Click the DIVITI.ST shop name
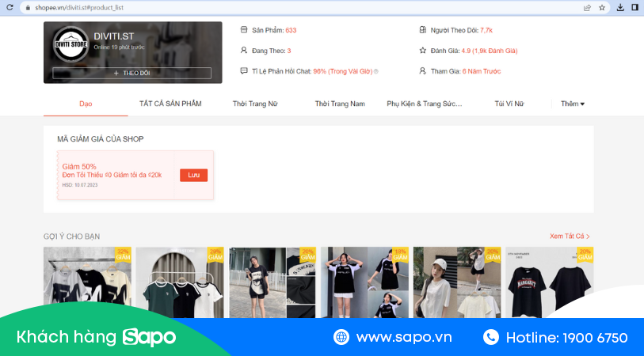The image size is (644, 356). (x=114, y=36)
